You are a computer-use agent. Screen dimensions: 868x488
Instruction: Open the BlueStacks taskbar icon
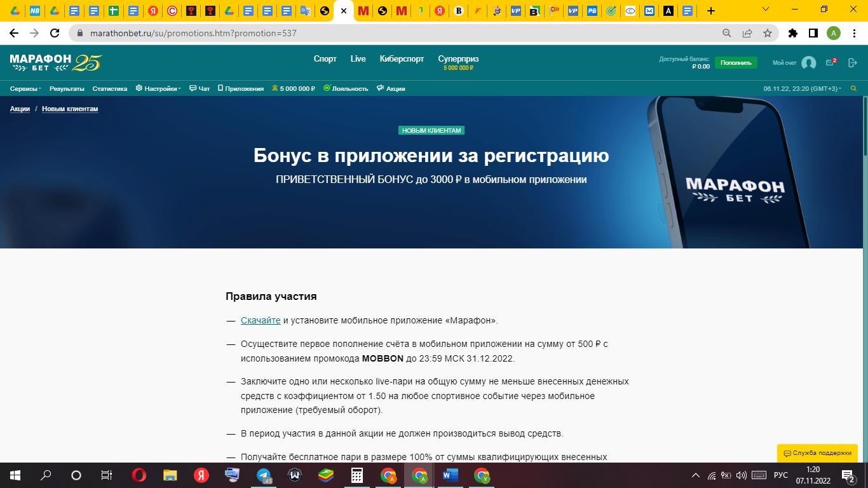326,475
